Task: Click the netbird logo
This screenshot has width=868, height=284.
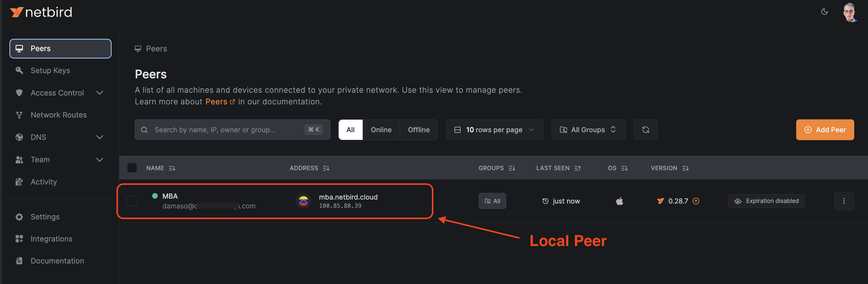Action: click(41, 13)
